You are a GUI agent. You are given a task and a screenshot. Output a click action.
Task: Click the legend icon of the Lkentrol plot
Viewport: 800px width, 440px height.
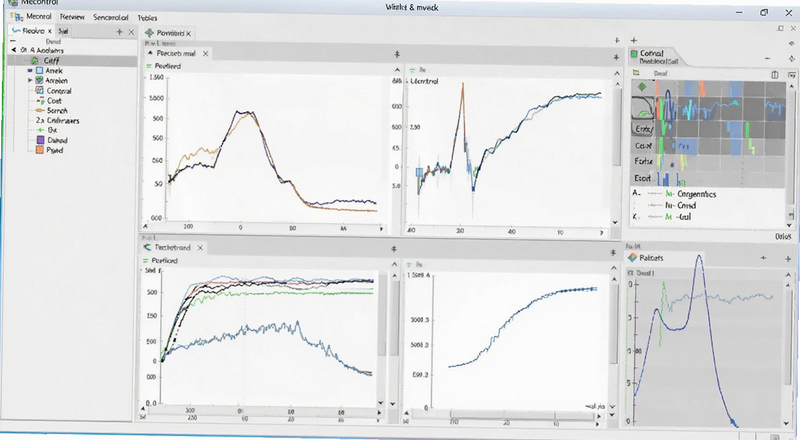411,69
